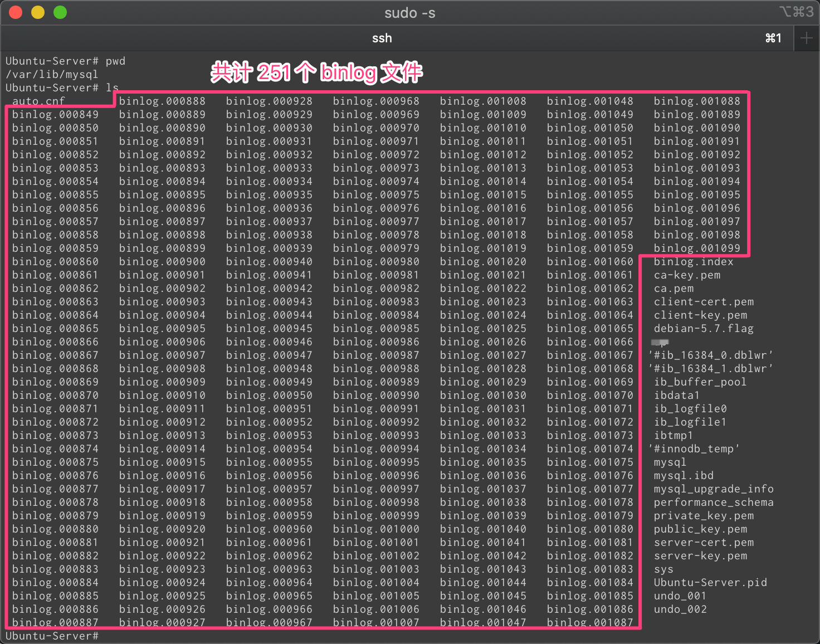Open a new tab with plus button
820x644 pixels.
[x=806, y=38]
